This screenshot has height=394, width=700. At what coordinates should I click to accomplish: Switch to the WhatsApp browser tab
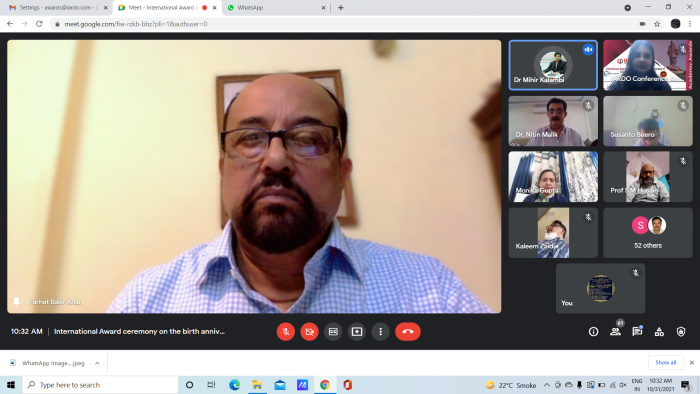click(x=276, y=8)
